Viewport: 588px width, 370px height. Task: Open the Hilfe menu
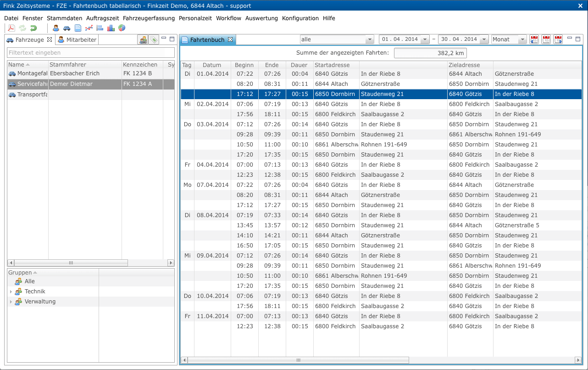click(329, 18)
